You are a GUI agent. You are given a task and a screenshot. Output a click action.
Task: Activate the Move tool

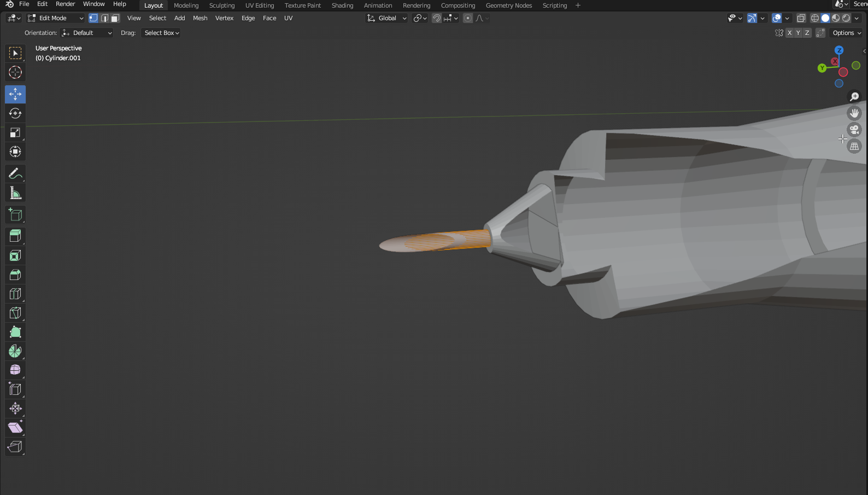click(x=15, y=94)
